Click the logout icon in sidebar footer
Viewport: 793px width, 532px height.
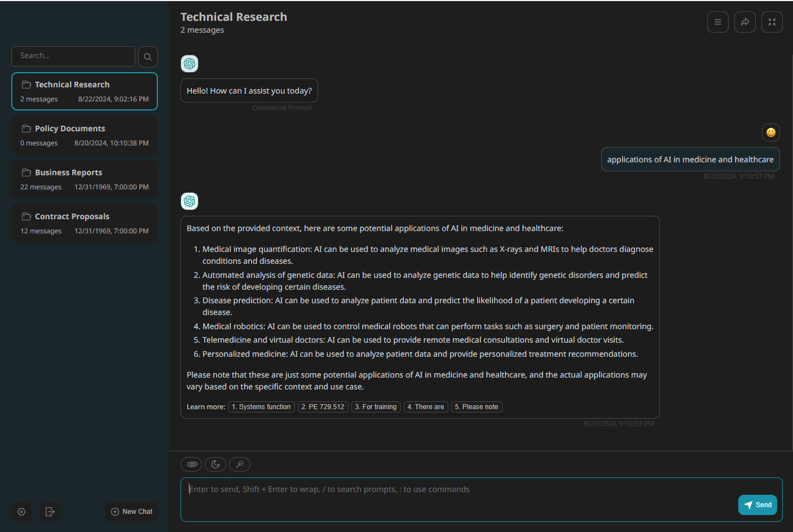click(x=50, y=512)
